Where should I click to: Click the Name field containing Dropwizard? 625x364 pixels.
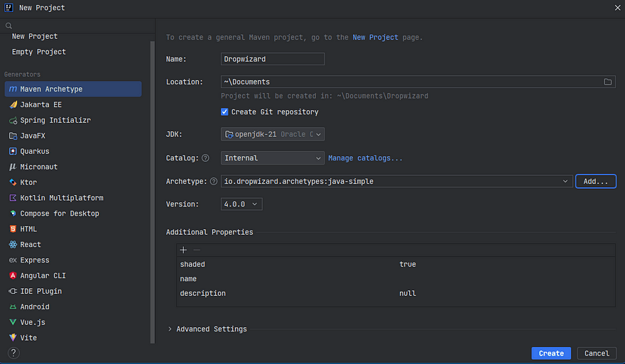(273, 59)
